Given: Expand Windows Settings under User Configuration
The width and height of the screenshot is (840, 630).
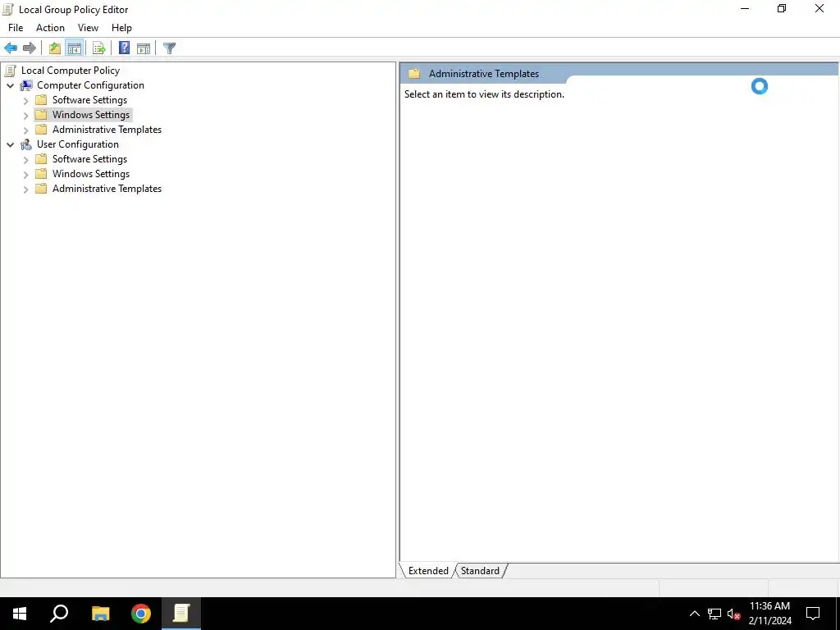Looking at the screenshot, I should (25, 174).
